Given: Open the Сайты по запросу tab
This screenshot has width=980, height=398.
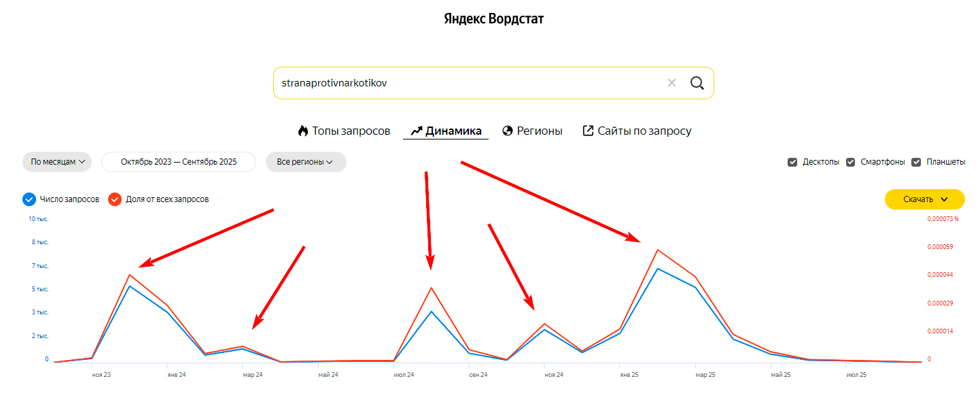Looking at the screenshot, I should (x=644, y=131).
